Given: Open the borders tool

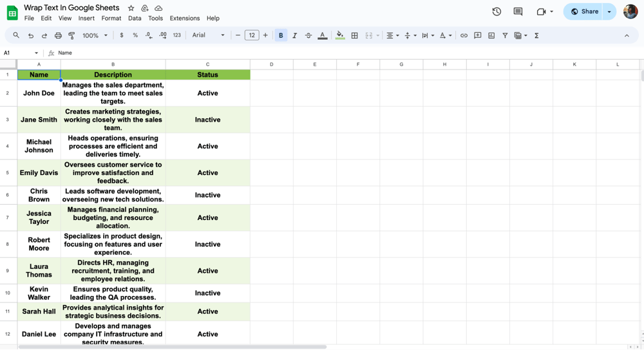Looking at the screenshot, I should pyautogui.click(x=354, y=36).
